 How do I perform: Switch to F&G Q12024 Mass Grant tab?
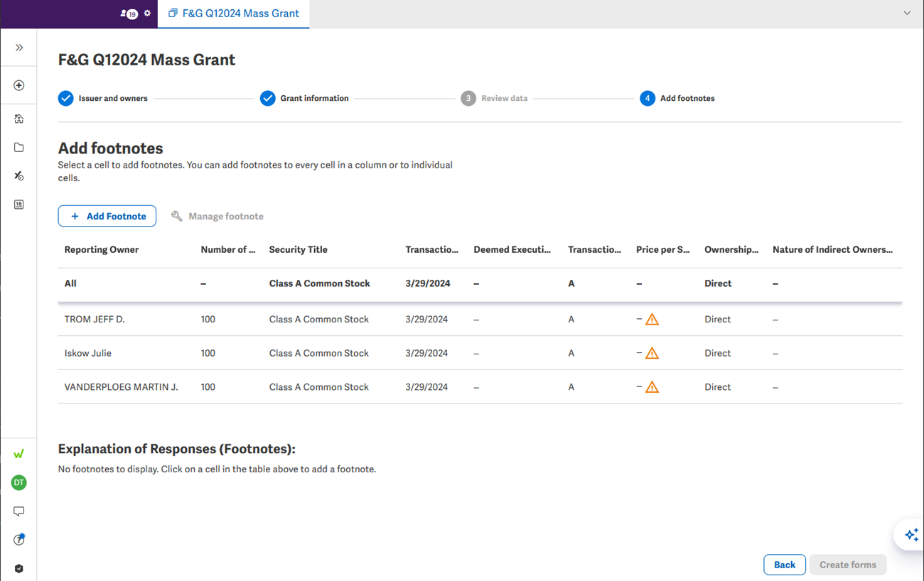(233, 13)
